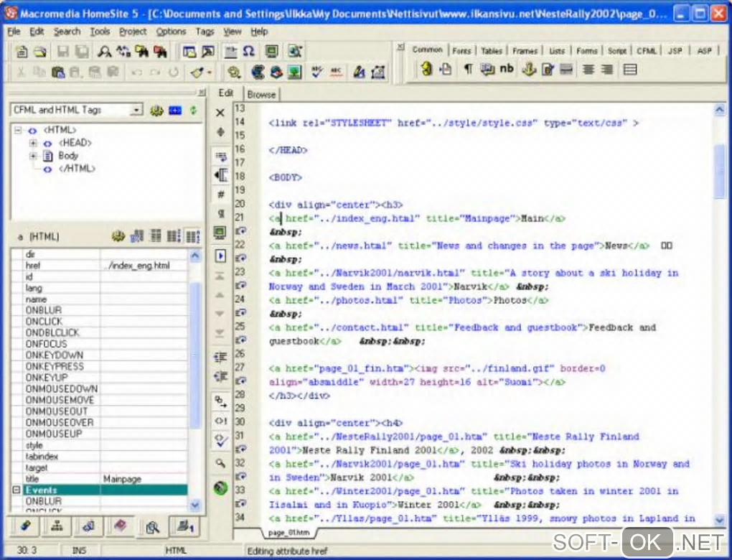Switch to the Tables toolbar tab
The height and width of the screenshot is (560, 732).
tap(492, 51)
